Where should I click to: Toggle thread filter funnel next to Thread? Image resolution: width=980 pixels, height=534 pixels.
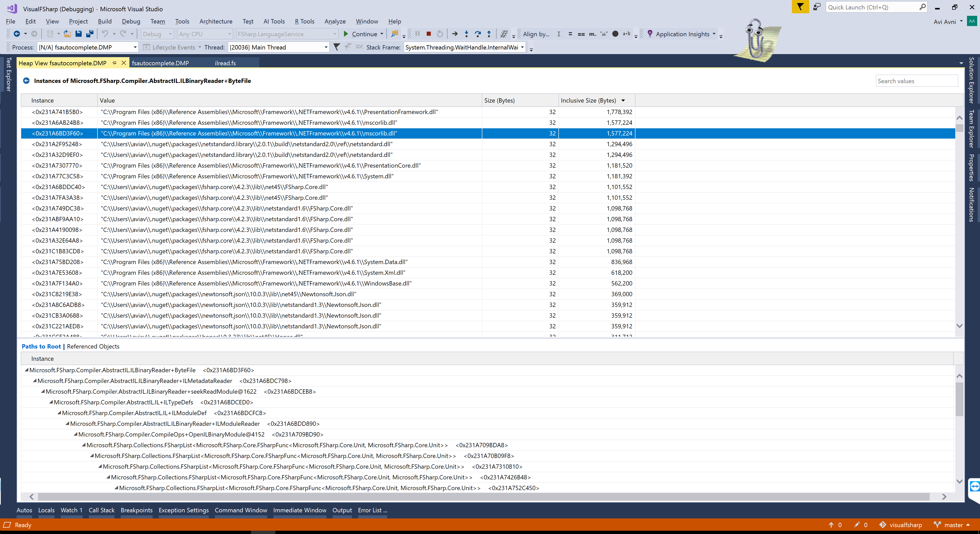coord(337,47)
